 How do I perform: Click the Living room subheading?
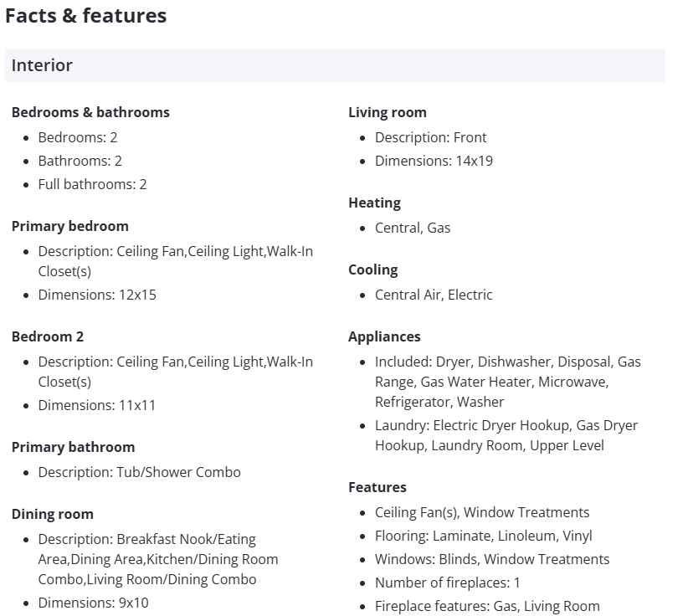388,112
